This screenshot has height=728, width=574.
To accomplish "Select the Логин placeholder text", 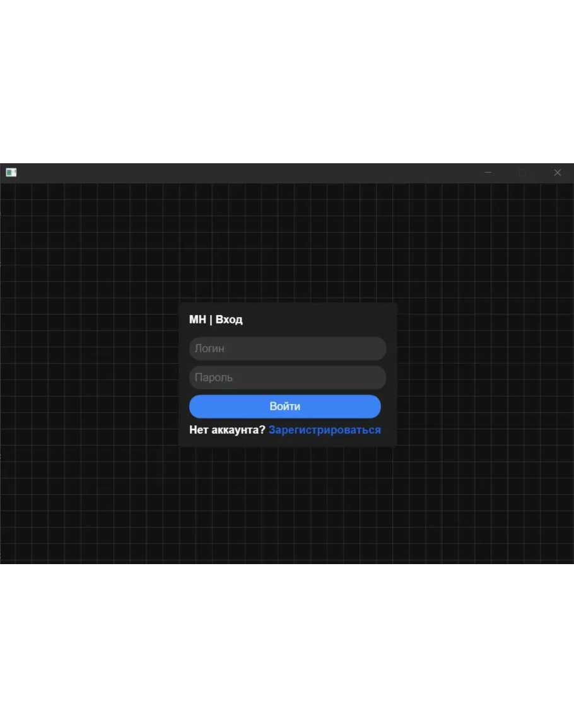I will [209, 349].
